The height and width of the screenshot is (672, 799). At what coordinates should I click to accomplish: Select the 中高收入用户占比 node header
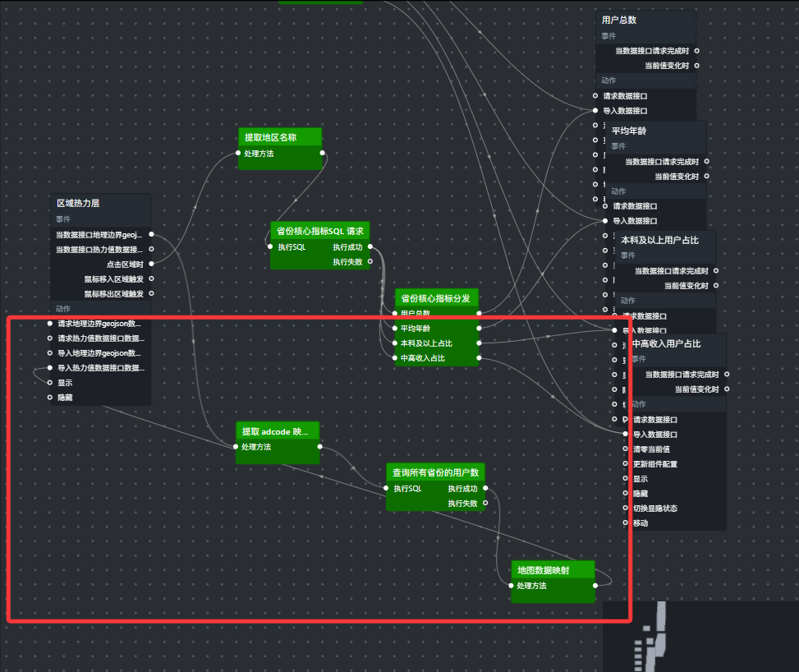(676, 343)
